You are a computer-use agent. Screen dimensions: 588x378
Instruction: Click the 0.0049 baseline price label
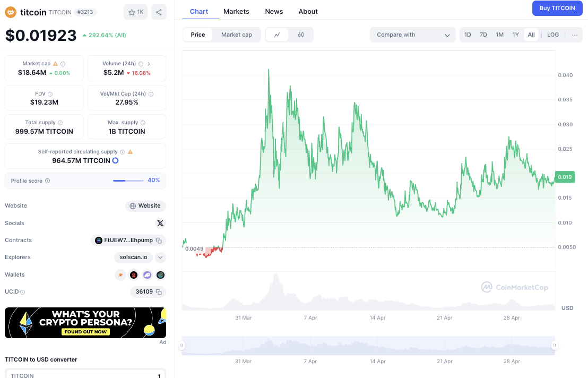click(194, 249)
